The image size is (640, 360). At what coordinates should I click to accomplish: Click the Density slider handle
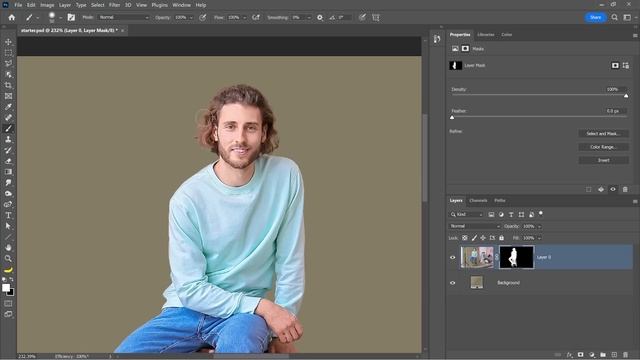(626, 96)
